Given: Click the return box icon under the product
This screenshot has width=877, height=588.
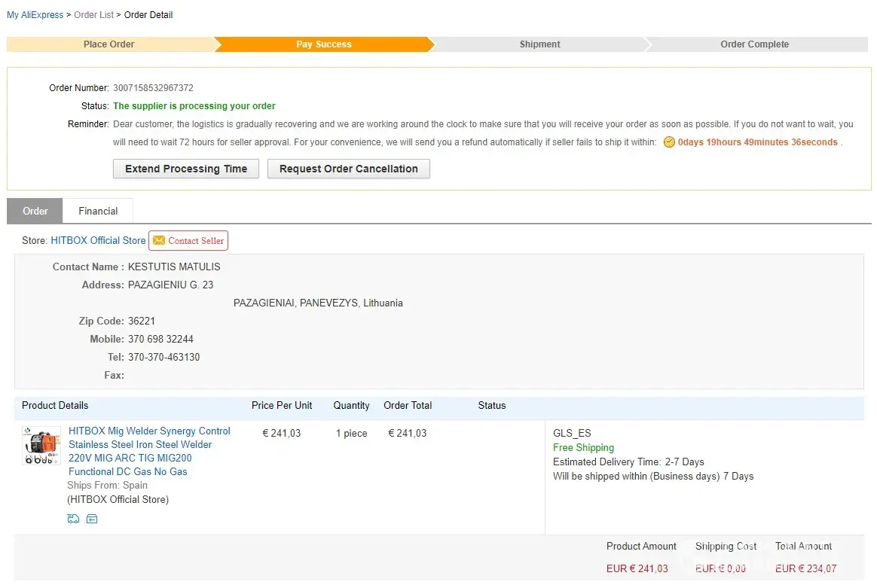Looking at the screenshot, I should point(92,519).
